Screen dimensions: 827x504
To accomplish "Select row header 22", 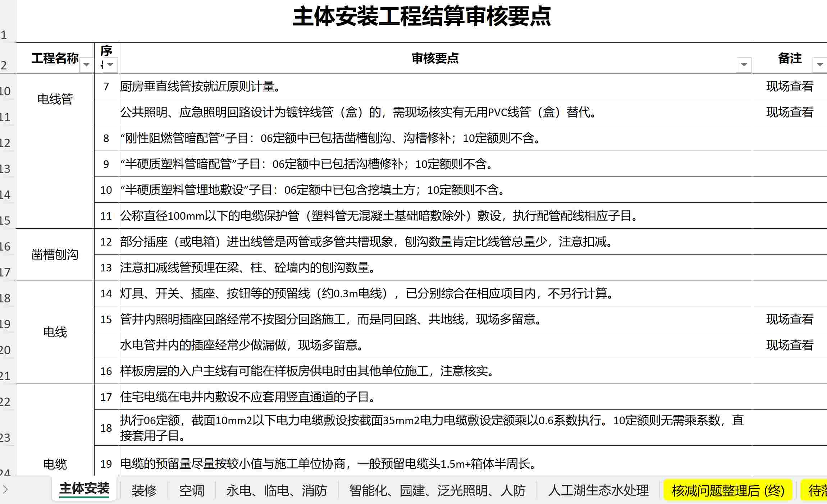I will (x=7, y=397).
